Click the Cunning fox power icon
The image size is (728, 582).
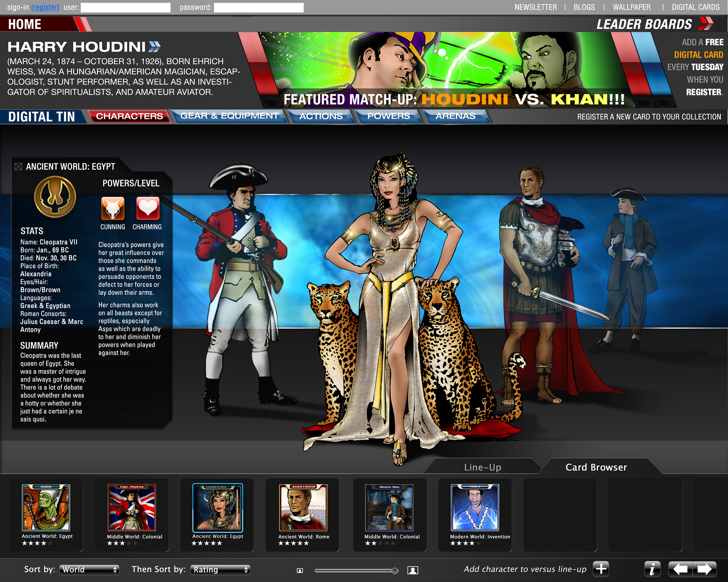113,208
